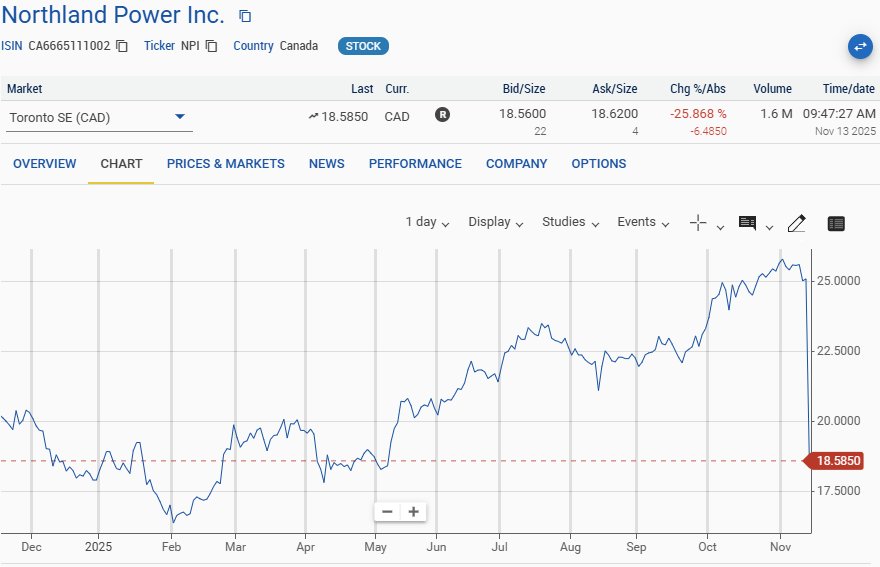This screenshot has width=880, height=567.
Task: Open the Display dropdown
Action: tap(496, 222)
